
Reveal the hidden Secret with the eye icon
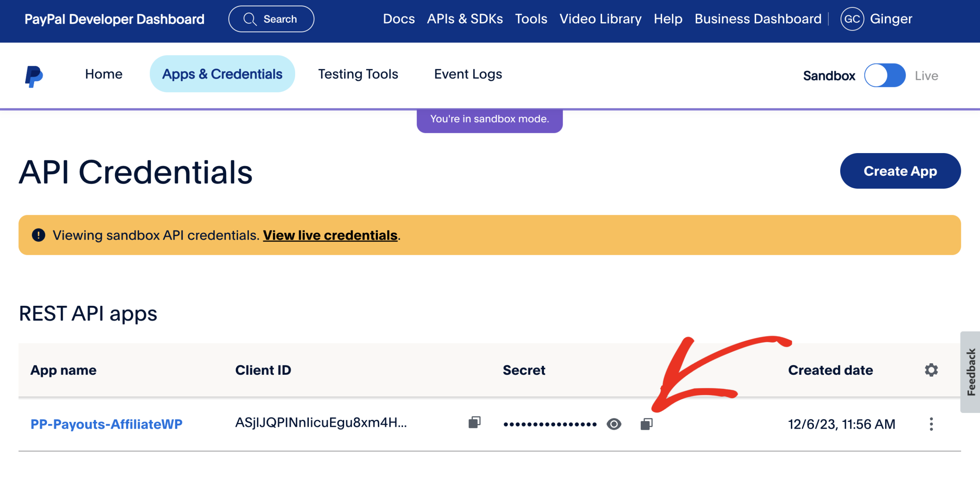coord(614,424)
